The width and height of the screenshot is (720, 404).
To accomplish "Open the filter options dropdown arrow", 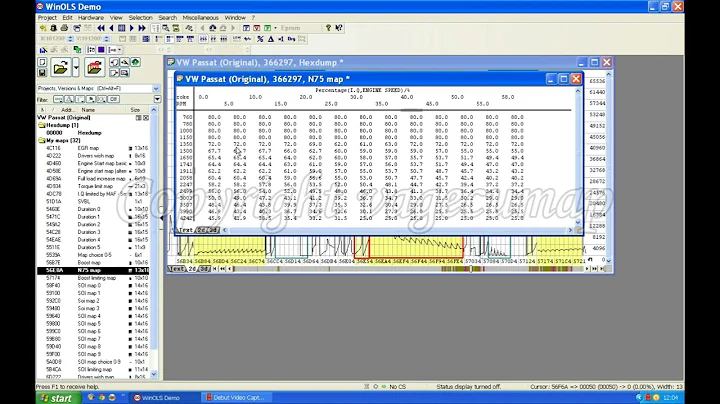I will 157,99.
